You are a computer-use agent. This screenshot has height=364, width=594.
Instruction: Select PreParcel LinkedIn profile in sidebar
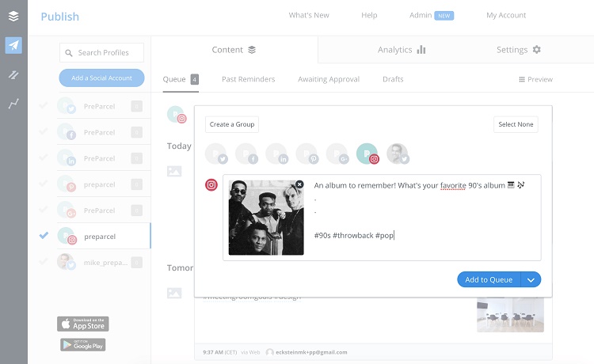[x=104, y=158]
